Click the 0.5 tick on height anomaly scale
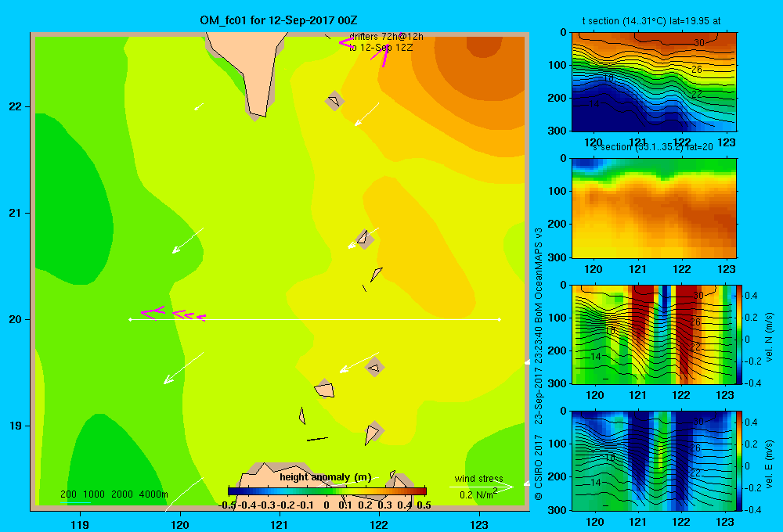The width and height of the screenshot is (783, 532). pyautogui.click(x=424, y=505)
